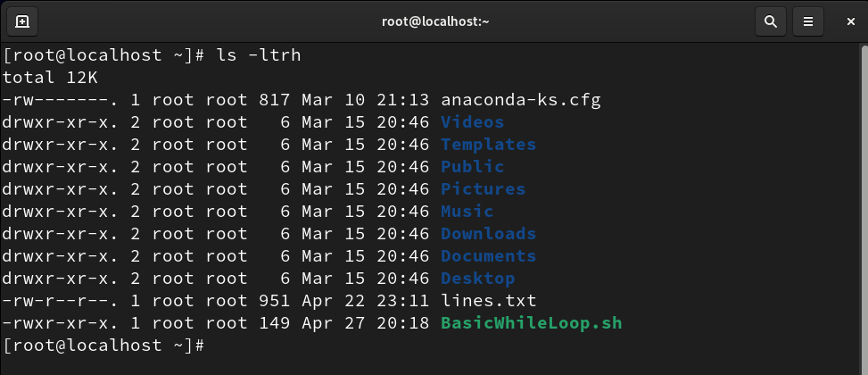
Task: Click the lines.txt filename
Action: pos(489,301)
